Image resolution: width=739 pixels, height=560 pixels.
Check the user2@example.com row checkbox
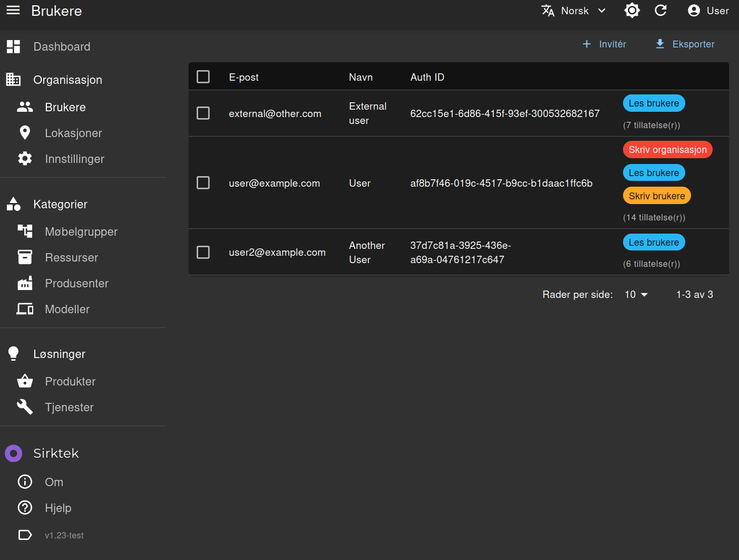point(203,253)
